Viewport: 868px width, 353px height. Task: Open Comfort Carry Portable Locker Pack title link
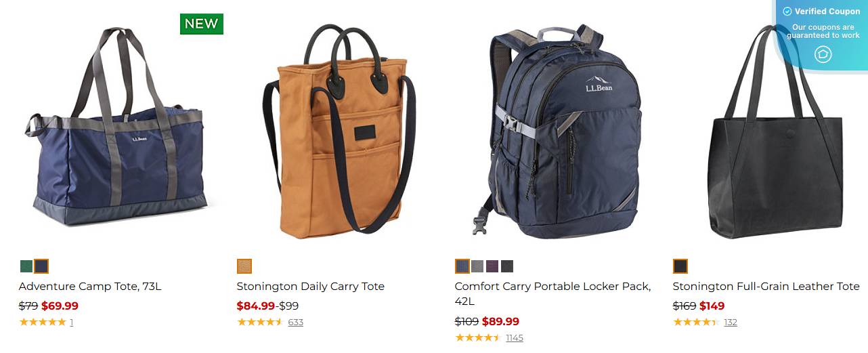[552, 293]
